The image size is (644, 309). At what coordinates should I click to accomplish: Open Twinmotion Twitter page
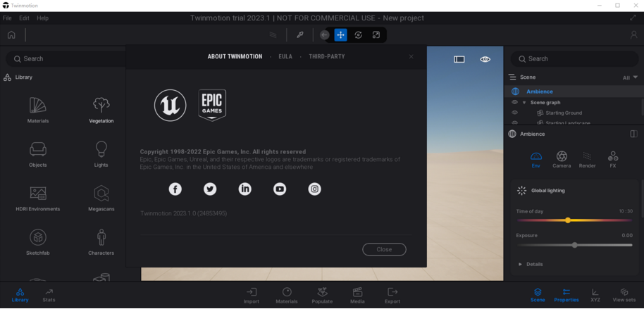pos(210,189)
